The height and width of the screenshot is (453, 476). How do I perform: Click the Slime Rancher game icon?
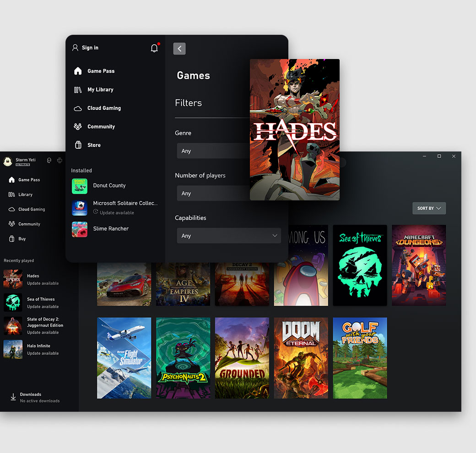(80, 229)
